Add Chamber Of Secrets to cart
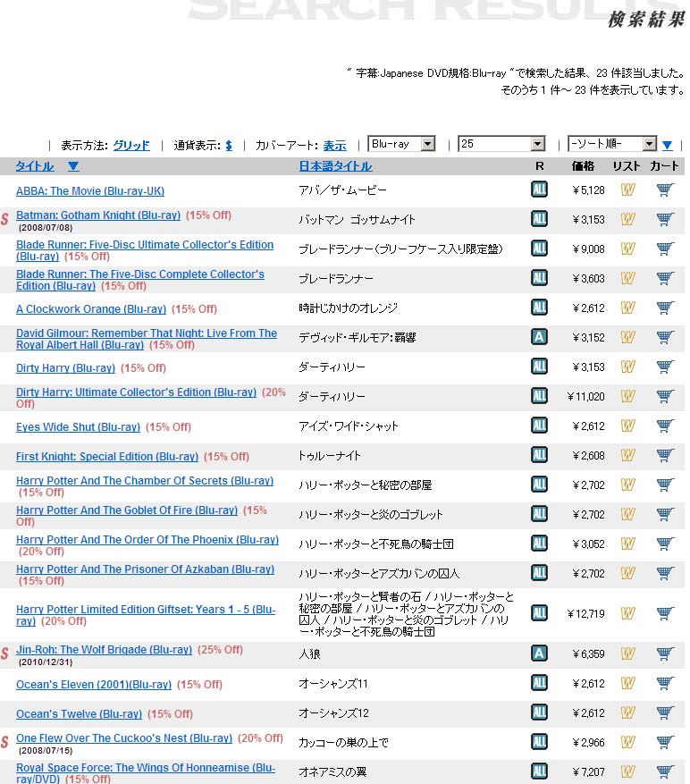Image resolution: width=690 pixels, height=784 pixels. click(665, 485)
